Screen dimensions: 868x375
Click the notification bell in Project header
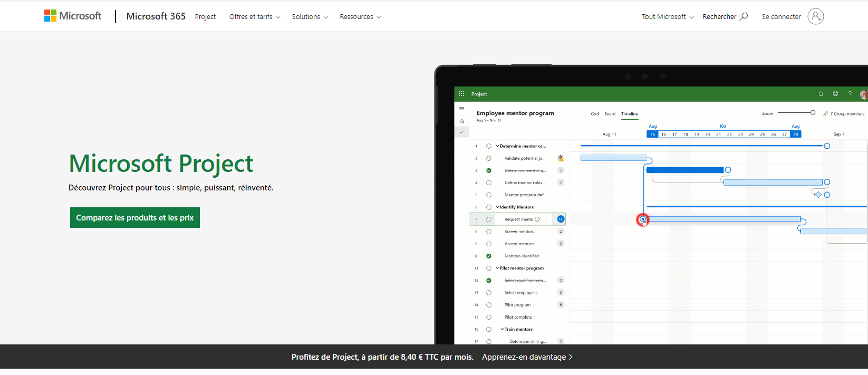[821, 94]
